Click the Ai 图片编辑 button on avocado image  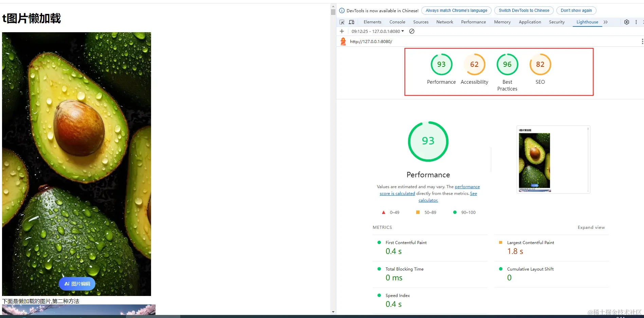coord(77,284)
